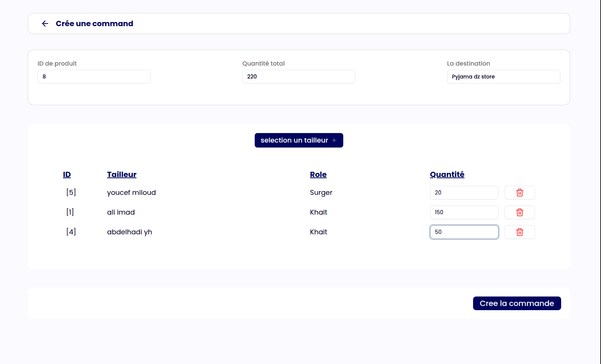
Task: Click the Khait role of ali imad
Action: click(x=319, y=212)
